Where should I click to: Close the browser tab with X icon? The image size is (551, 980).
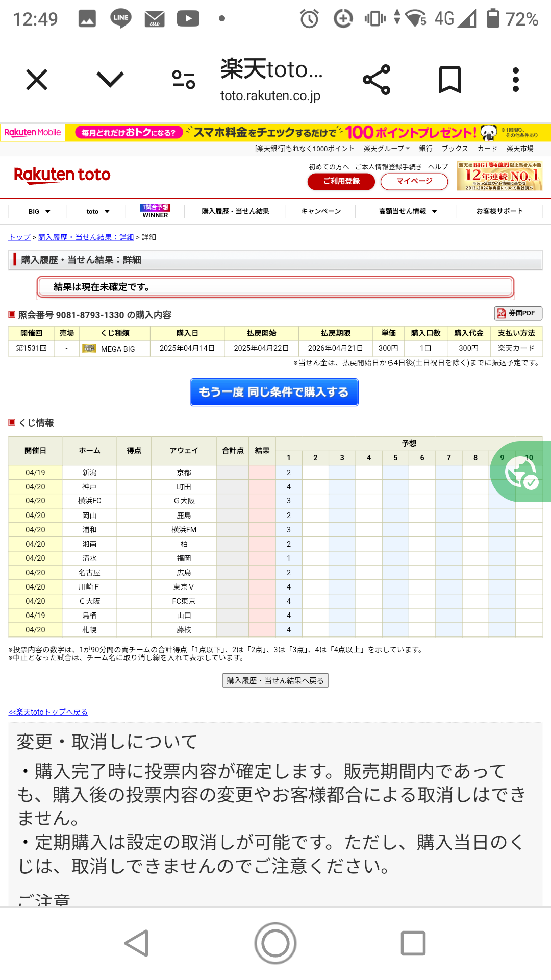[37, 80]
